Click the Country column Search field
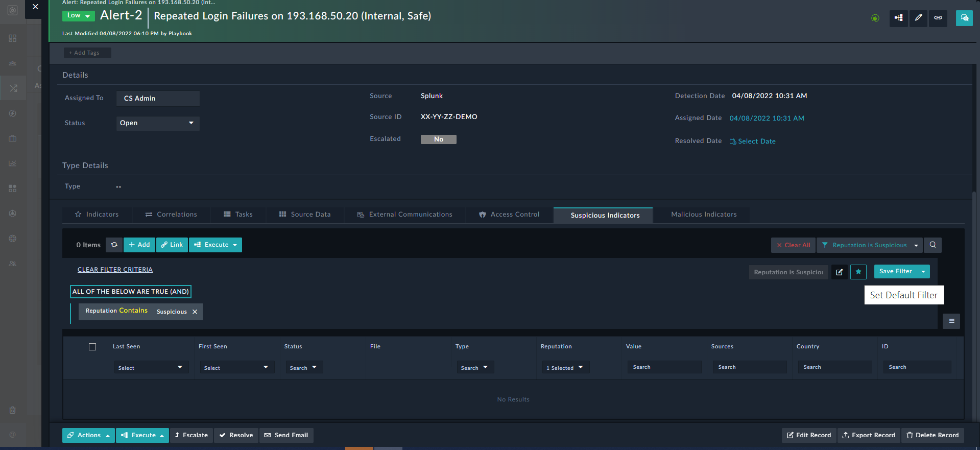Image resolution: width=980 pixels, height=450 pixels. pyautogui.click(x=835, y=367)
